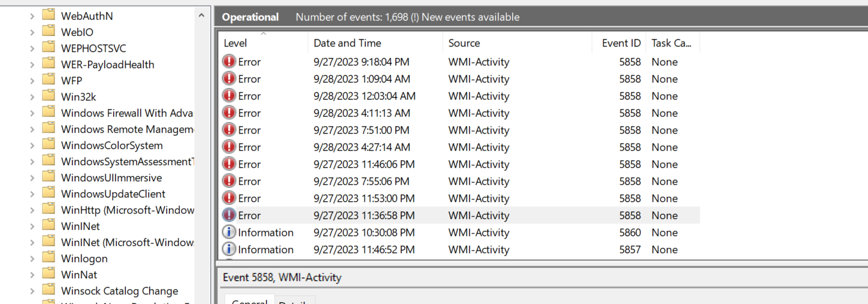Select the 9/27/2023 11:53:00 PM error event

[x=459, y=198]
